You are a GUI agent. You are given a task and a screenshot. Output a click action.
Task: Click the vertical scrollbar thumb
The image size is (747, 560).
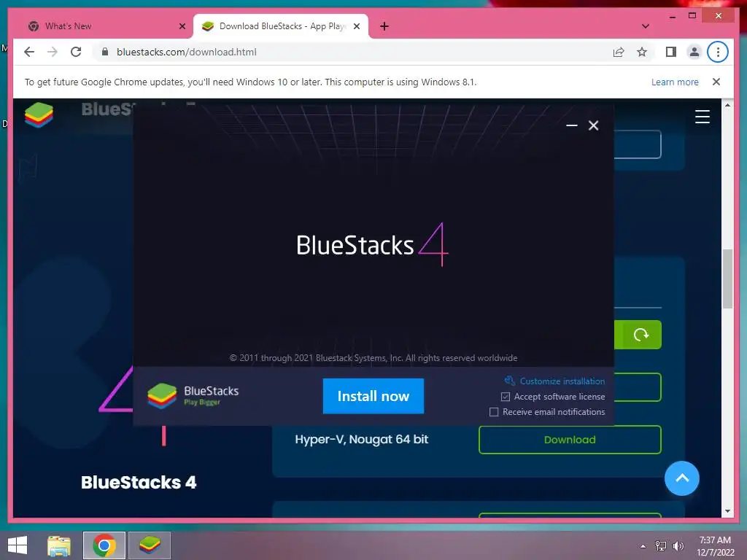pyautogui.click(x=727, y=279)
